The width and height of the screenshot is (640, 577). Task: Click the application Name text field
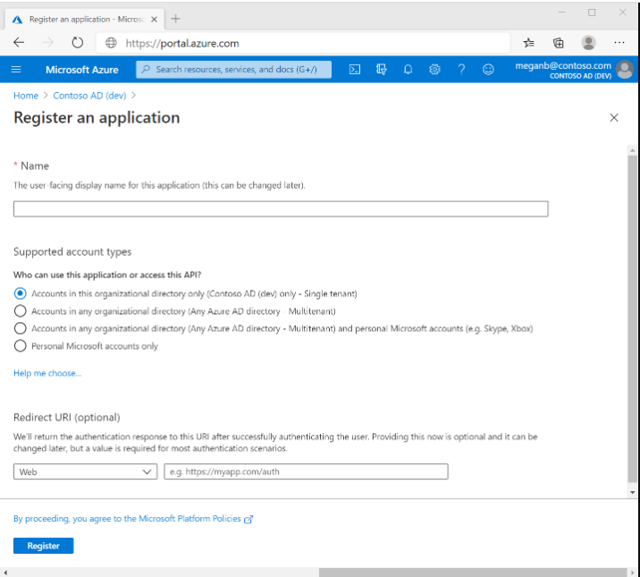[x=280, y=209]
